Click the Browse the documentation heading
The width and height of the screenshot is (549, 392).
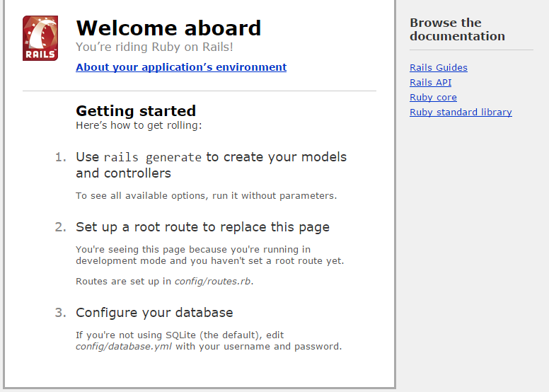point(457,30)
